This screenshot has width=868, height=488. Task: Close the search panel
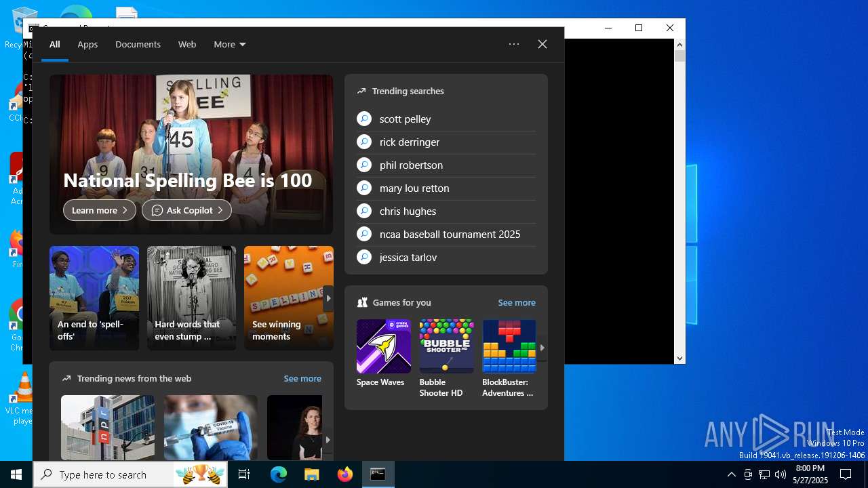click(542, 44)
